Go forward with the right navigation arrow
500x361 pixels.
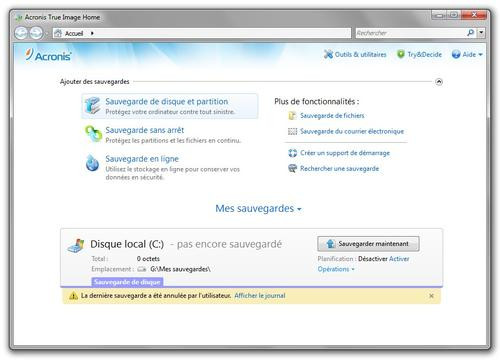tap(36, 33)
